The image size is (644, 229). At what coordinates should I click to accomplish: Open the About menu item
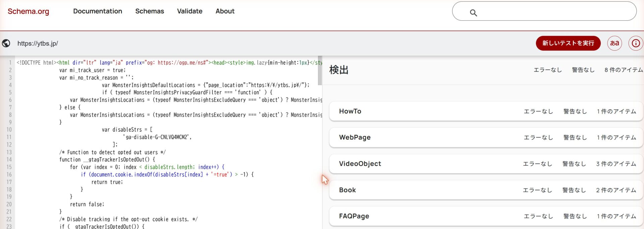(225, 11)
